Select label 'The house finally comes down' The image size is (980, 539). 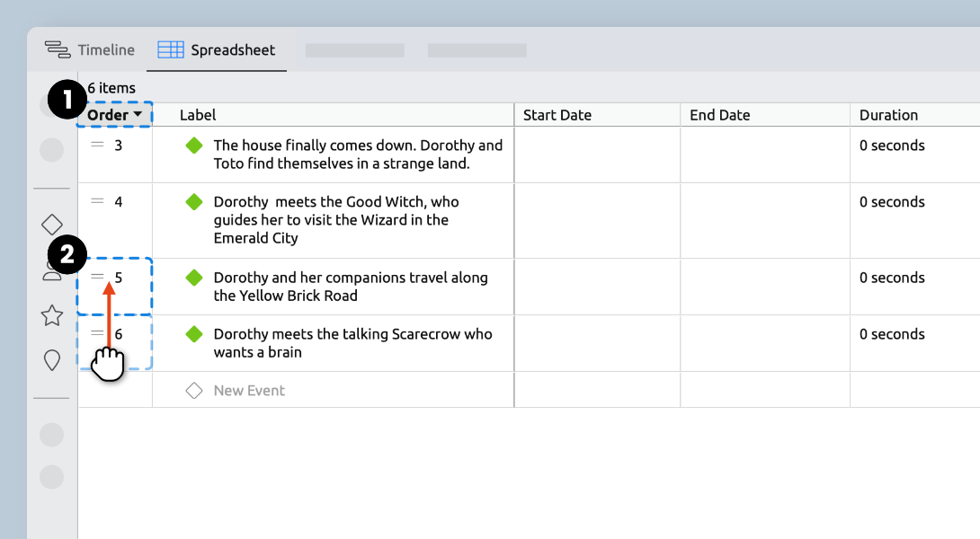coord(358,155)
